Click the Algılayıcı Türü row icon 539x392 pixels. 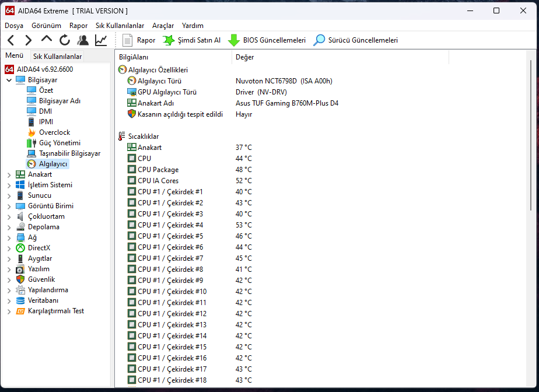[132, 81]
